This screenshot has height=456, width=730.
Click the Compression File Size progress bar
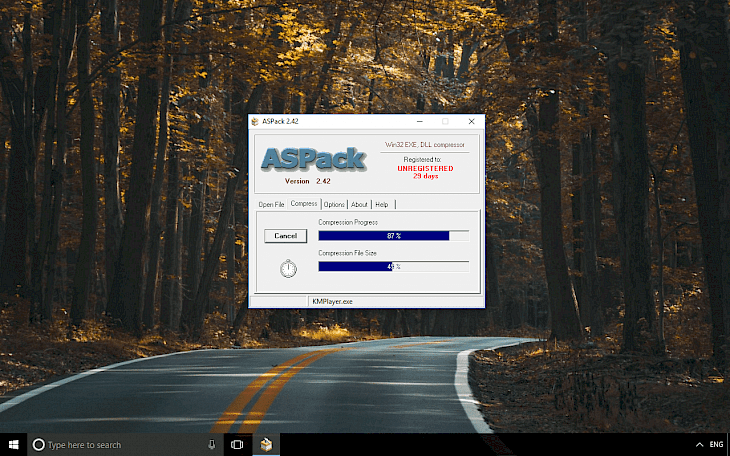pos(393,266)
